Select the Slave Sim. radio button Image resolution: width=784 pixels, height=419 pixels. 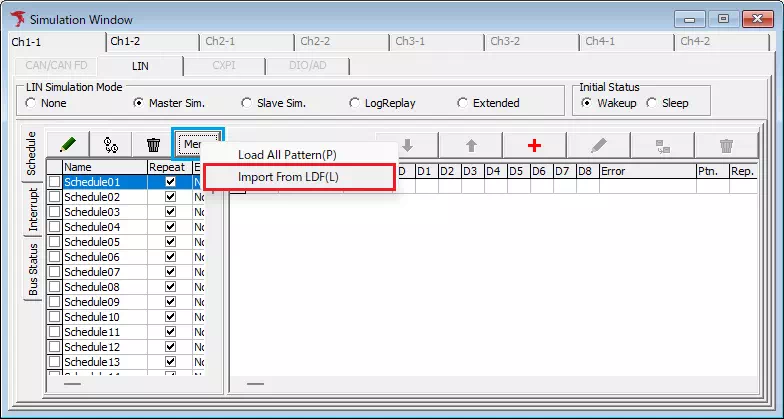(247, 103)
